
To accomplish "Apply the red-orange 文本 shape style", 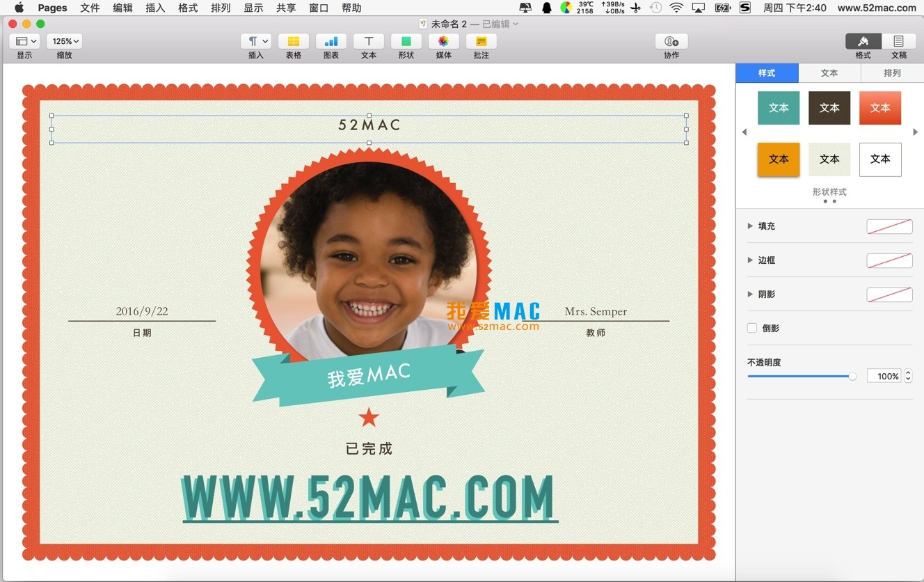I will click(880, 108).
